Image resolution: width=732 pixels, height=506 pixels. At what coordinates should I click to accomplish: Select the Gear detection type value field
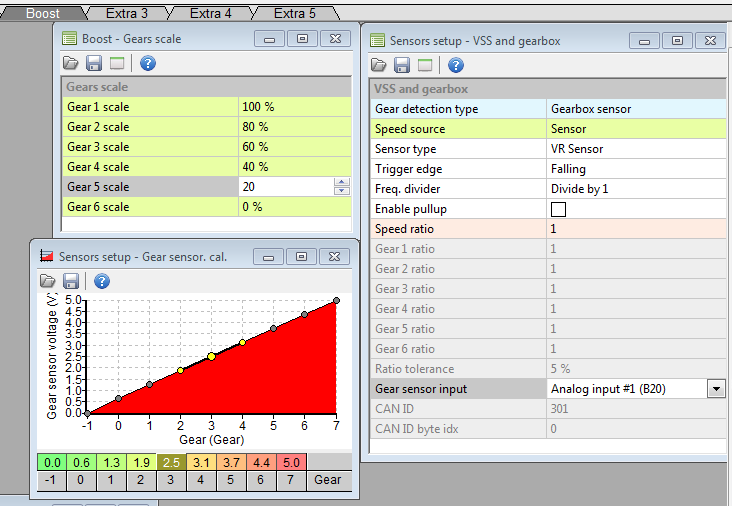(634, 109)
